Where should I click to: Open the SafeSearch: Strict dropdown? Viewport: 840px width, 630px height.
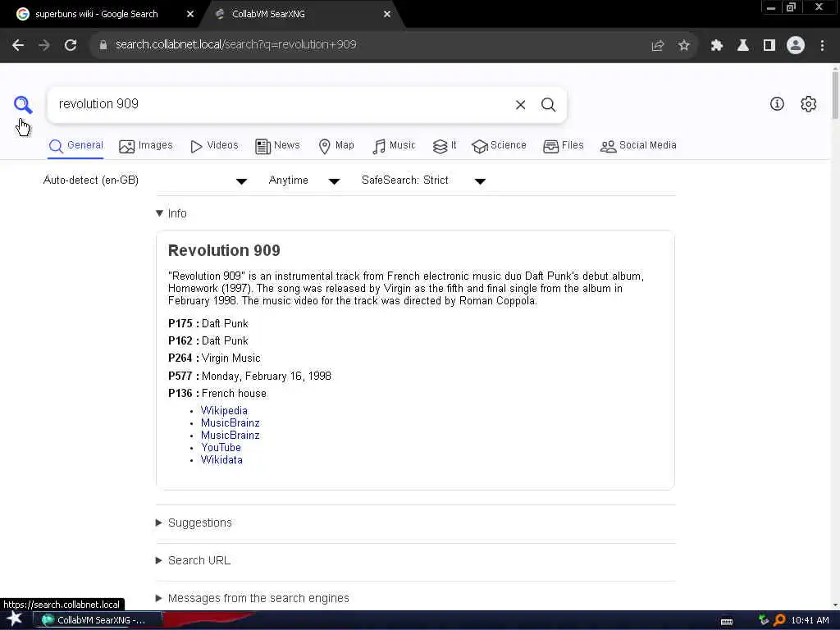423,180
